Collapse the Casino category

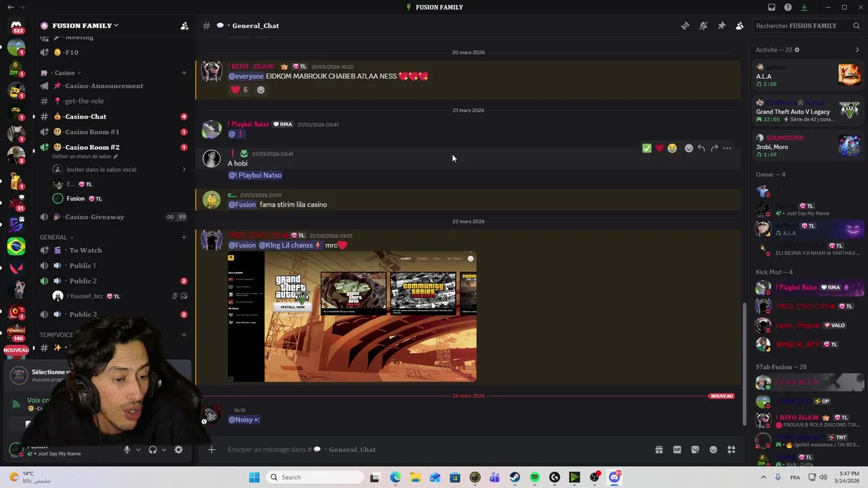click(67, 73)
